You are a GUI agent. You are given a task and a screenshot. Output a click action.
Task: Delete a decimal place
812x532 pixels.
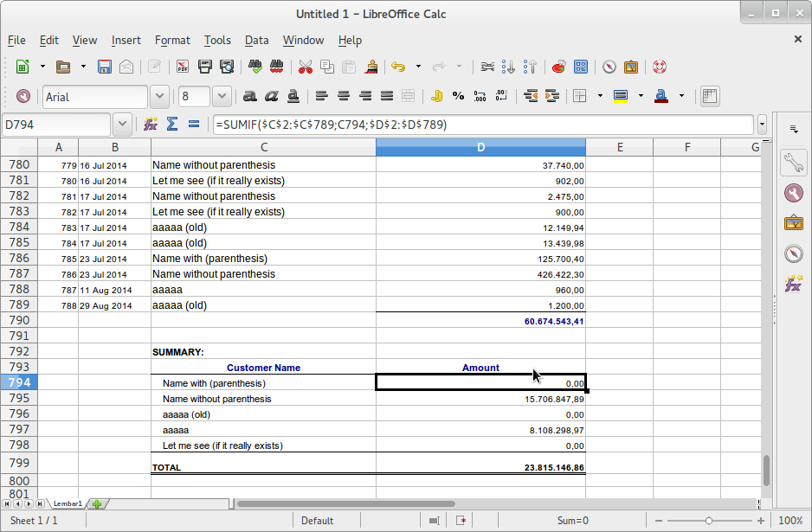[x=501, y=96]
